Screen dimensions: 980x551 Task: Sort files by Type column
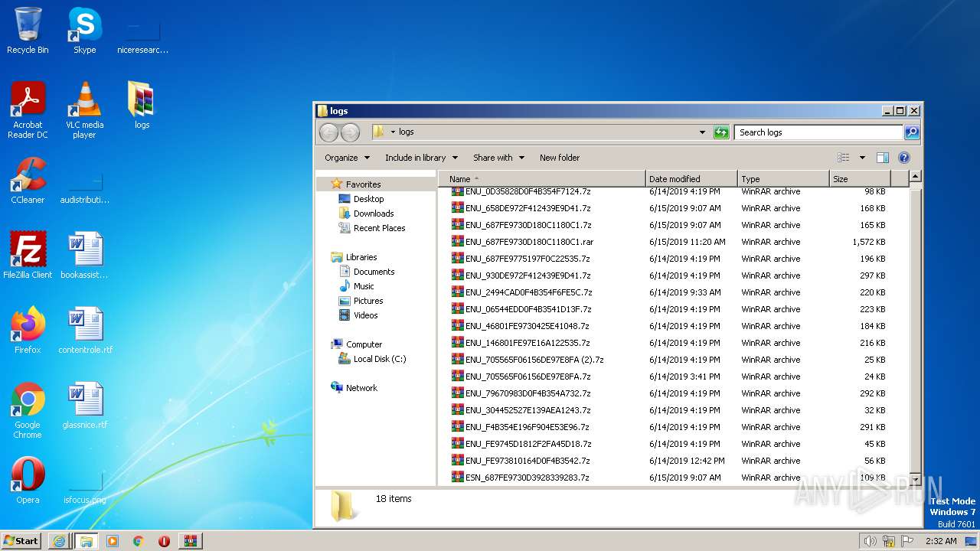pyautogui.click(x=783, y=179)
